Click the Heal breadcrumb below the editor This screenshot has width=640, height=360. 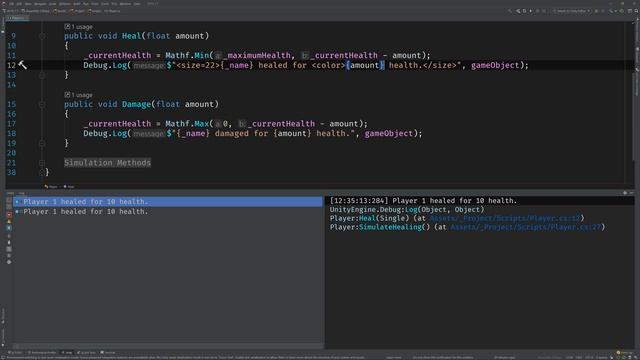69,187
